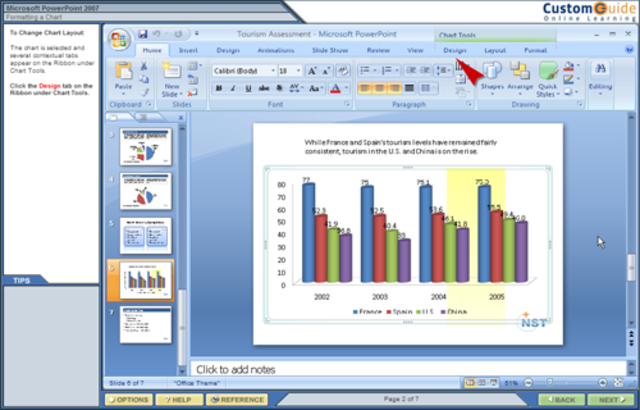The height and width of the screenshot is (410, 640).
Task: Click the Shape Effects icon
Action: [569, 92]
